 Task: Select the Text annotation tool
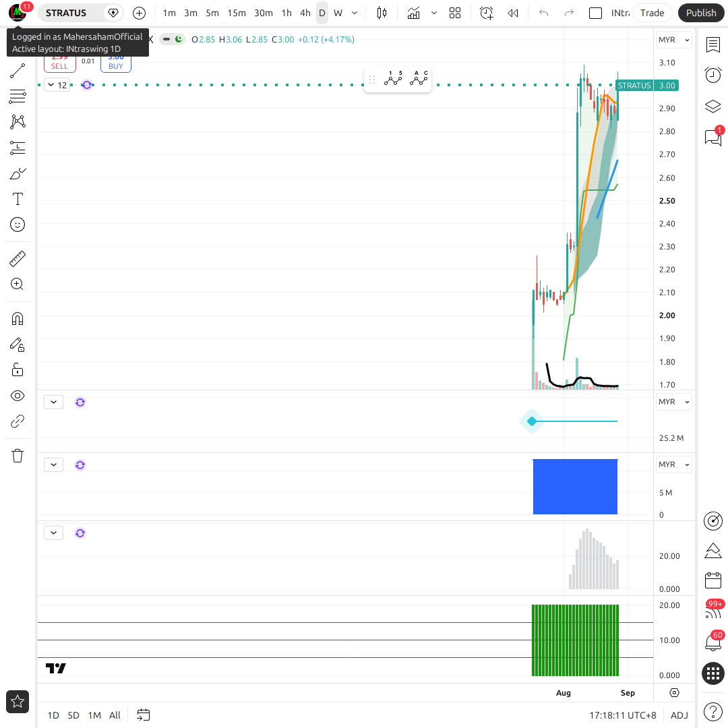click(x=18, y=199)
